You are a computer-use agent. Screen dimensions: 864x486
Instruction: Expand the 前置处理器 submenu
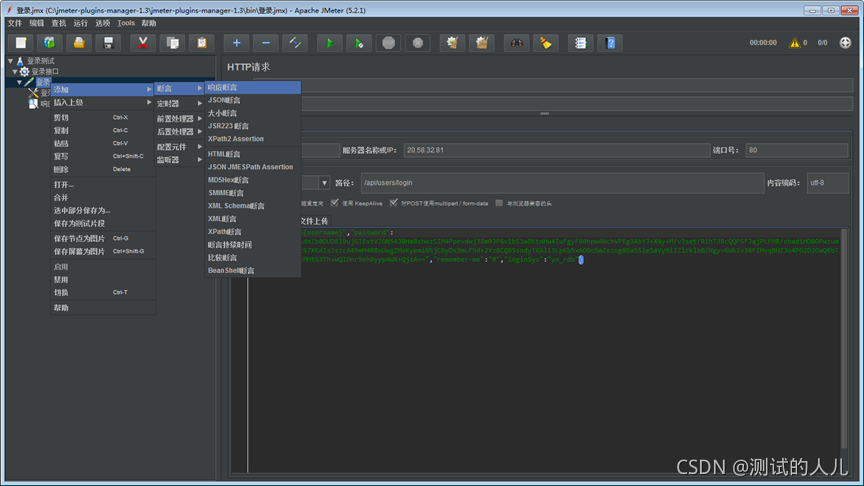click(x=179, y=118)
